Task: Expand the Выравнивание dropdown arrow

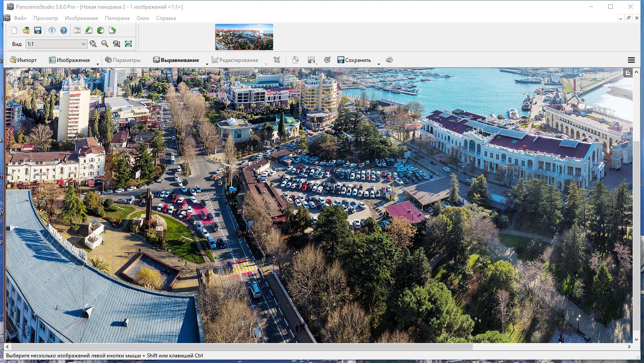Action: coord(207,64)
